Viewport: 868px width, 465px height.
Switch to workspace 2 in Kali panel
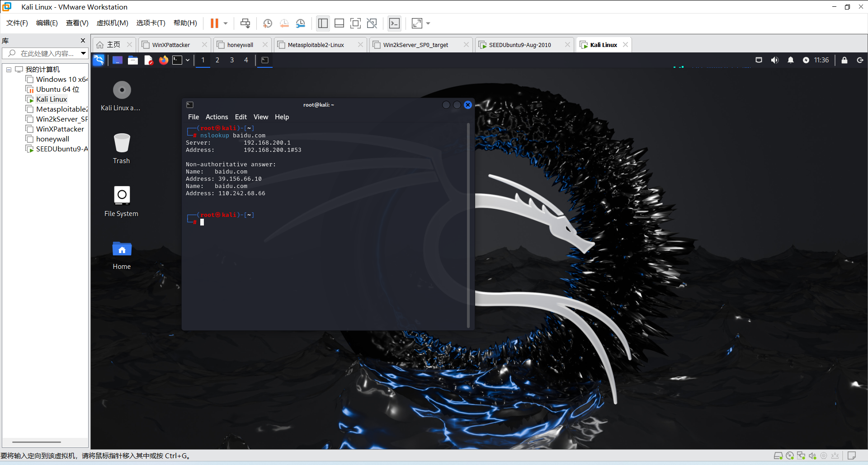(x=217, y=60)
